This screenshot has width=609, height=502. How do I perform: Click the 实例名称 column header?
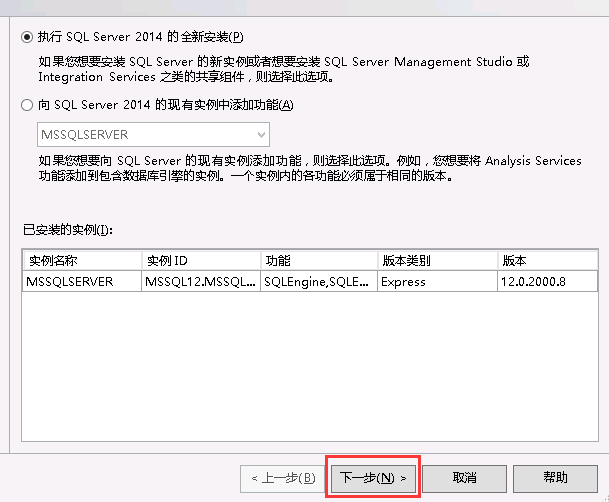point(82,261)
